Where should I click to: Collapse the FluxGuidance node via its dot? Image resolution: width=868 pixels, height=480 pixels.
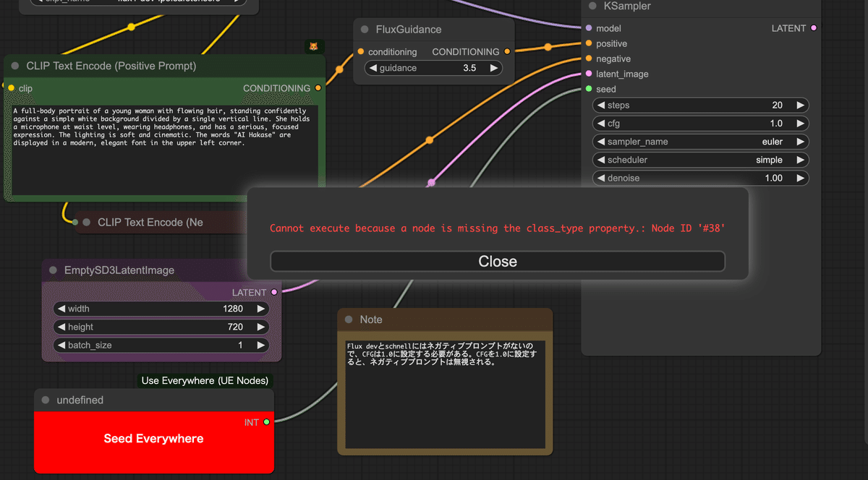pos(365,30)
